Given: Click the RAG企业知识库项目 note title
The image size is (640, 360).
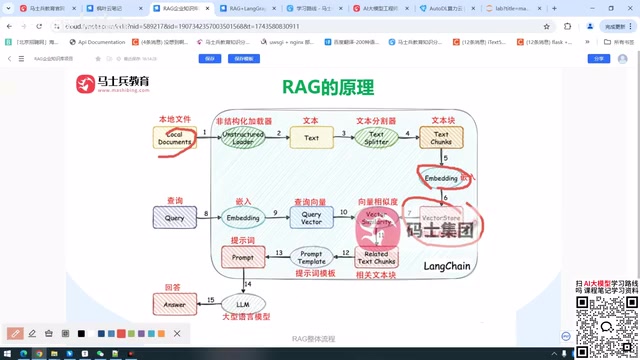Looking at the screenshot, I should click(53, 59).
